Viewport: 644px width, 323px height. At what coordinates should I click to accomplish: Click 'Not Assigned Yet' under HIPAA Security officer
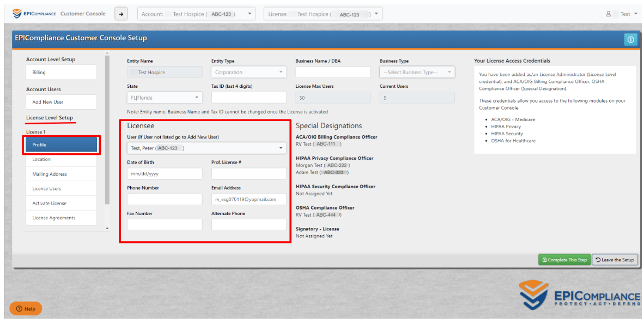coord(314,193)
